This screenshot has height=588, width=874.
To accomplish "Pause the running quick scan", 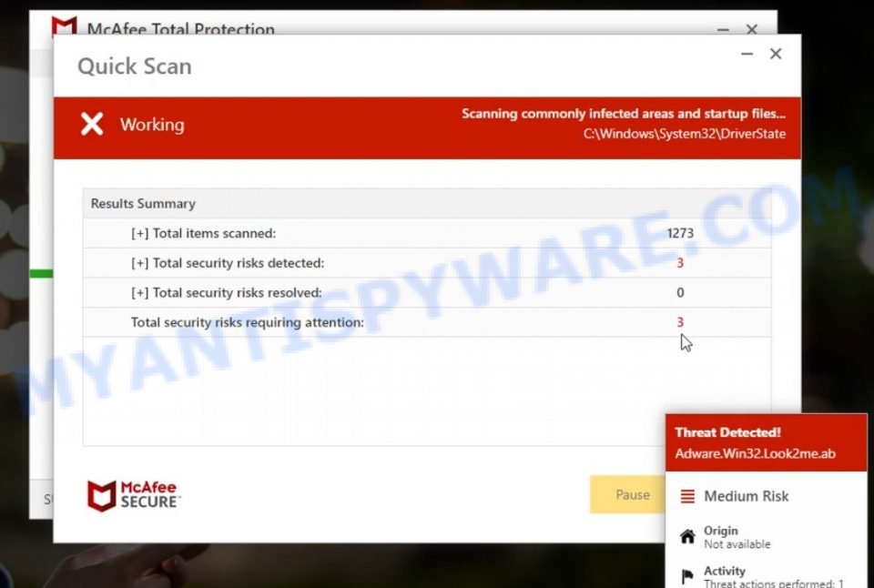I will (627, 494).
